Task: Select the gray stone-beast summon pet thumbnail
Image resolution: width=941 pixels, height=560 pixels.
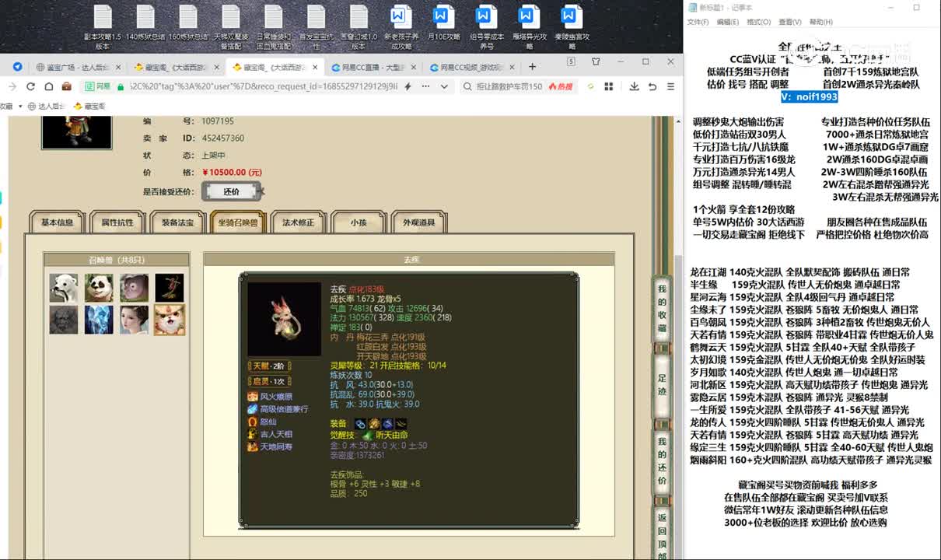Action: click(x=64, y=320)
